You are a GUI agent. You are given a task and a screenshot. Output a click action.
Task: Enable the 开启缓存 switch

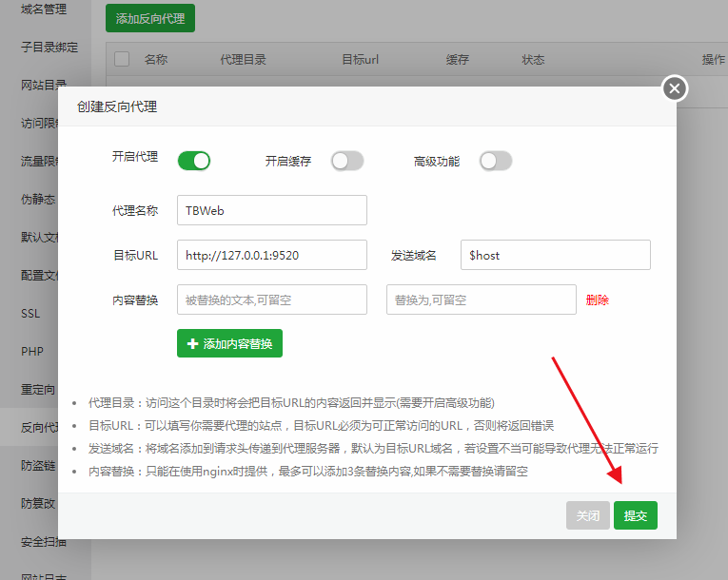point(346,161)
